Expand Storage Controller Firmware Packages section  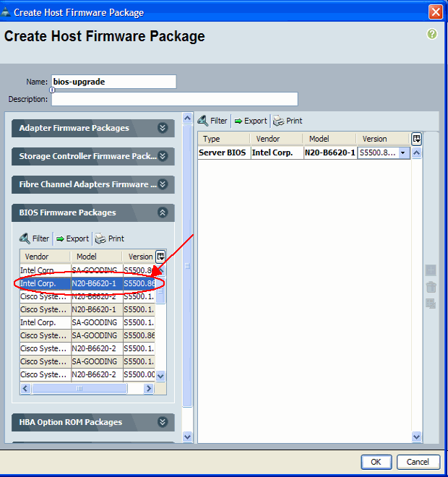click(163, 156)
